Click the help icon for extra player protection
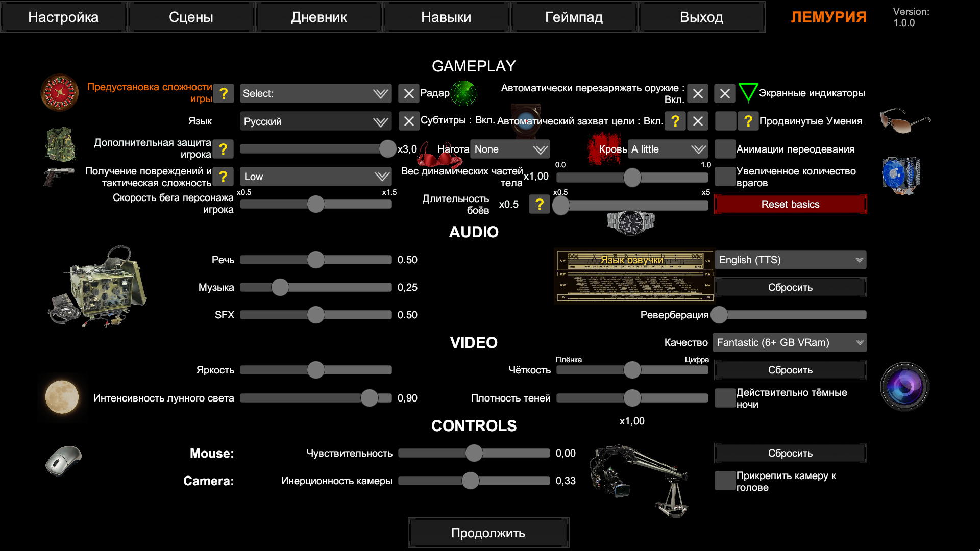The width and height of the screenshot is (980, 551). click(x=223, y=149)
